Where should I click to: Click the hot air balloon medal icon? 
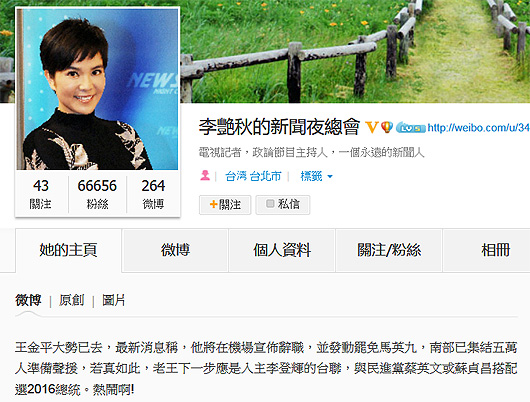pos(387,127)
